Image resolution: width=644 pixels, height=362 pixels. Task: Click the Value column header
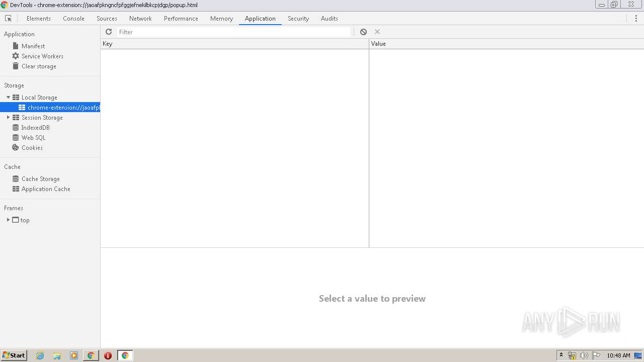tap(507, 44)
